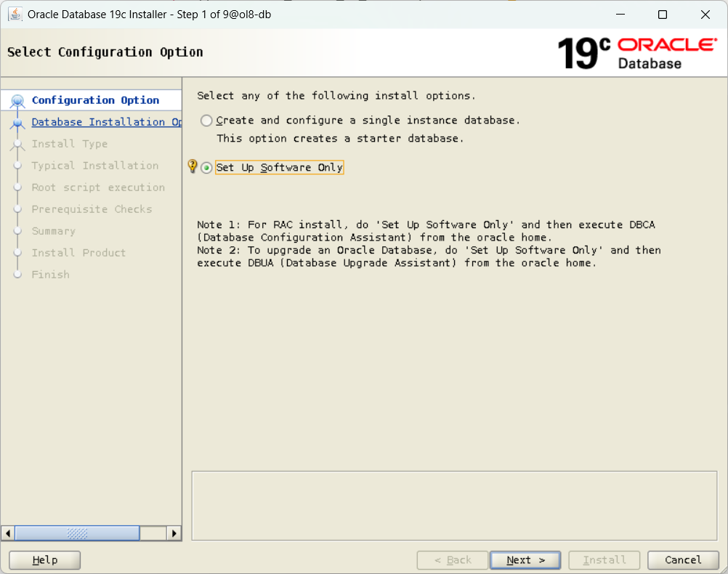Open the Database Installation Options step link
The height and width of the screenshot is (574, 728).
coord(106,122)
